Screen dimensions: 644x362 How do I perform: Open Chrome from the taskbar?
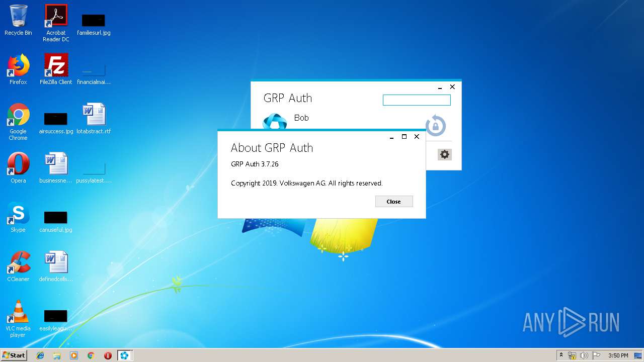[91, 355]
